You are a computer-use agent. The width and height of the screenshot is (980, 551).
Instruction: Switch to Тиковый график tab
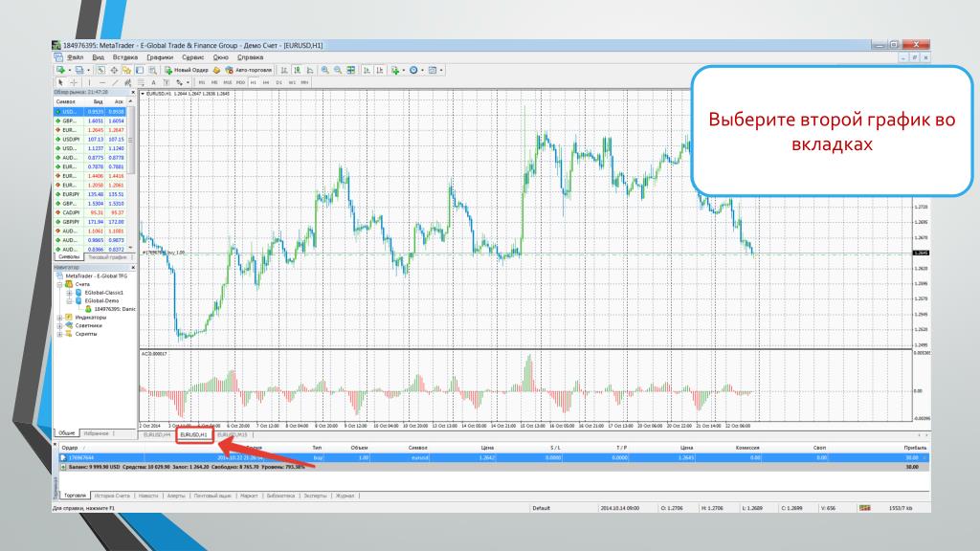coord(107,257)
